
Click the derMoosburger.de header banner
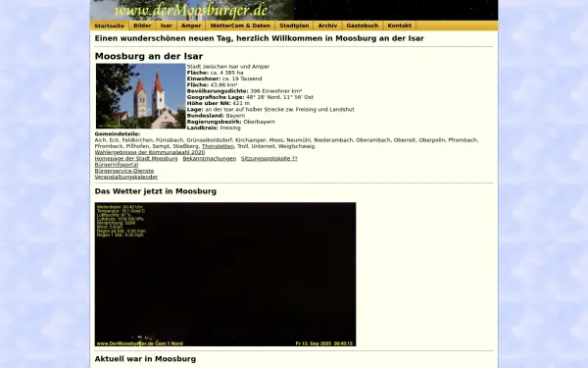294,10
